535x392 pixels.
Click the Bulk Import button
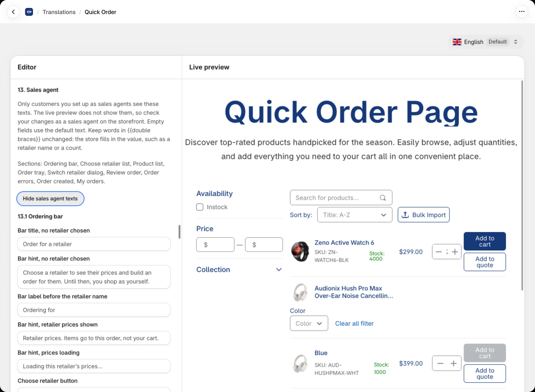click(424, 215)
